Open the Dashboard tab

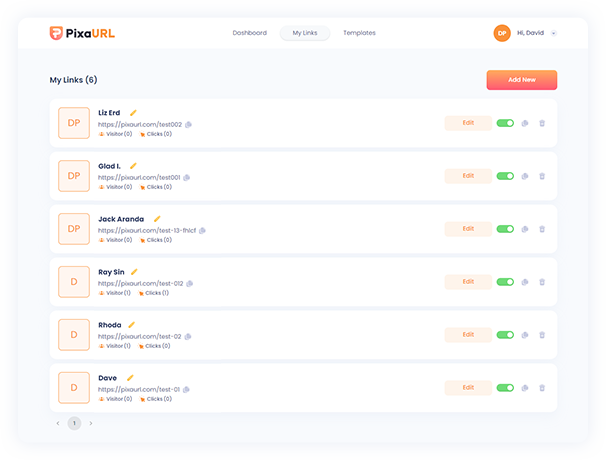249,33
